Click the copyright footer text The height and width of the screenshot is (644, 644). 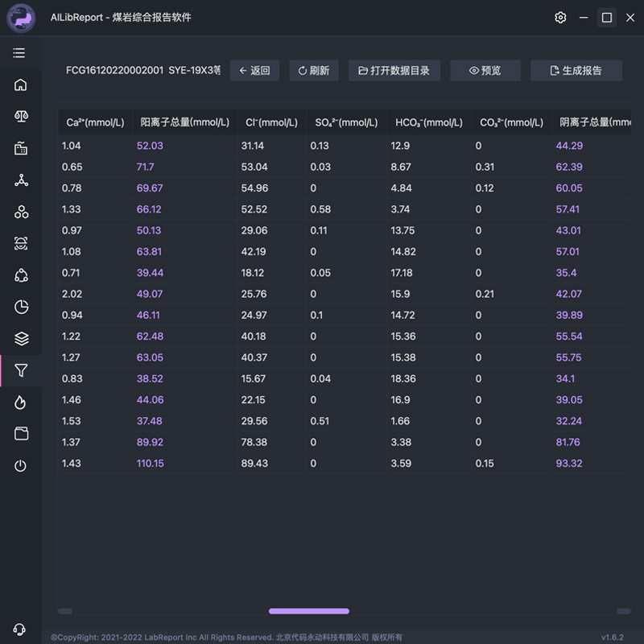(x=226, y=638)
